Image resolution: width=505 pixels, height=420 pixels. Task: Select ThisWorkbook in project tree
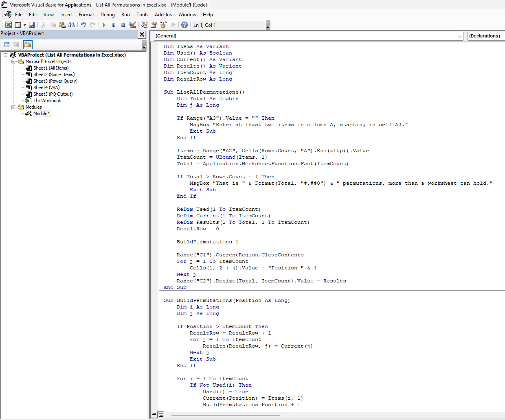[47, 101]
